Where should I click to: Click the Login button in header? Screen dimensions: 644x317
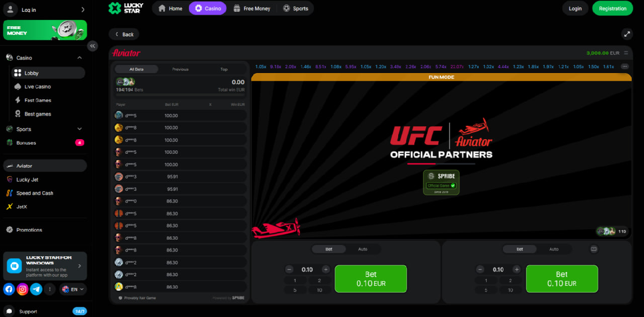click(x=575, y=9)
